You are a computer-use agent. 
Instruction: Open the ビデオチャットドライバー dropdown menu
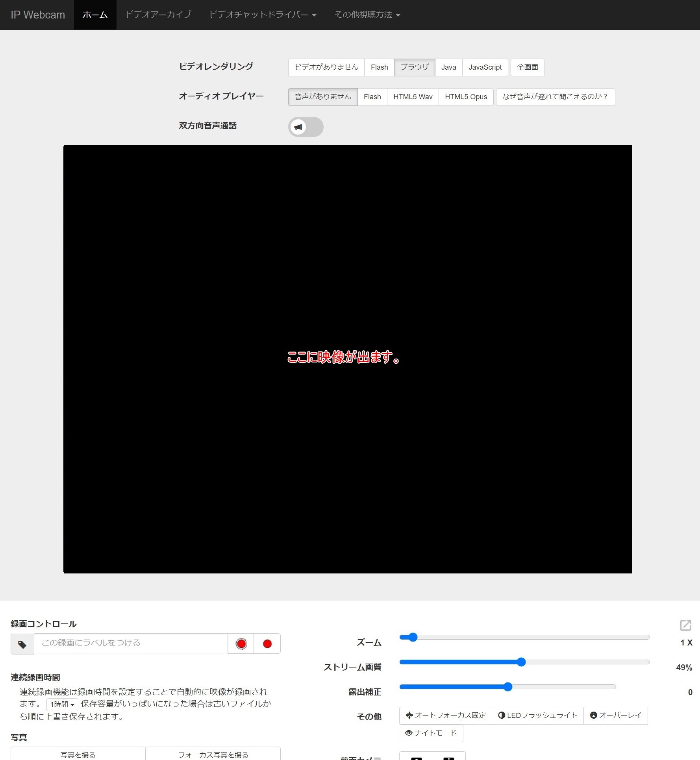[x=263, y=15]
